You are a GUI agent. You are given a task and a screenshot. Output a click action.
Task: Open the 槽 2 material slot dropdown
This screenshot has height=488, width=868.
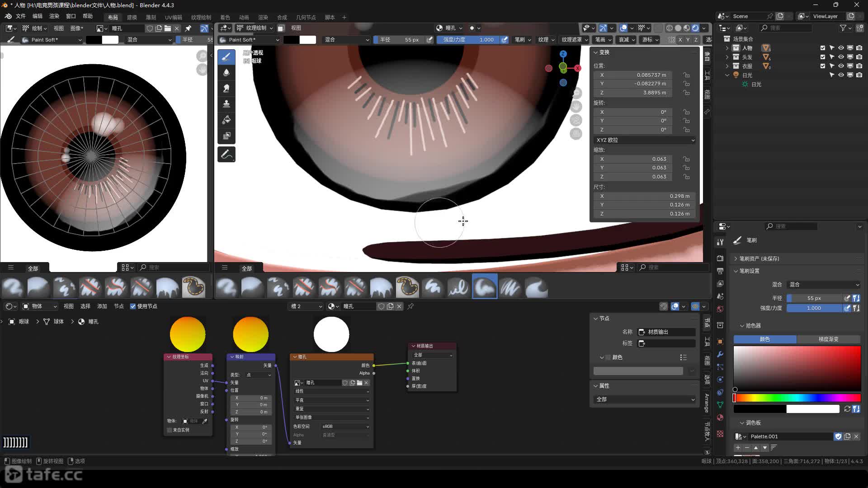[306, 306]
